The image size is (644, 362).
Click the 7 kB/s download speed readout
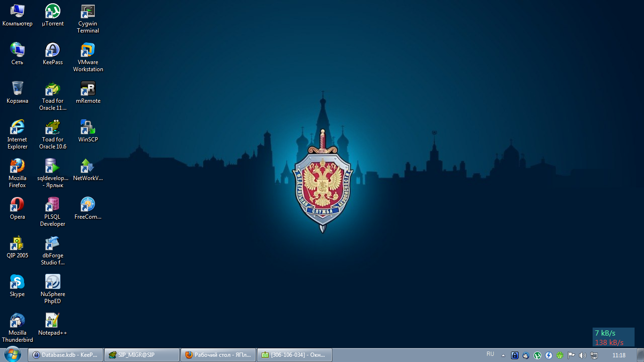[x=605, y=333]
